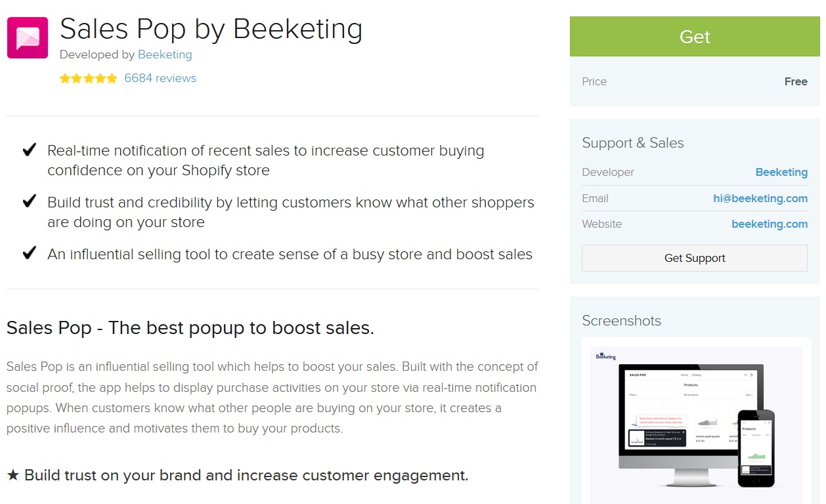
Task: Open the Beeketing link under Developed by
Action: 165,54
